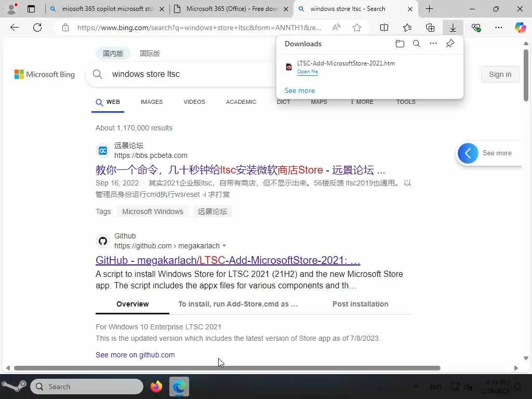Click the Bing search box text
The width and height of the screenshot is (532, 399).
click(x=146, y=74)
